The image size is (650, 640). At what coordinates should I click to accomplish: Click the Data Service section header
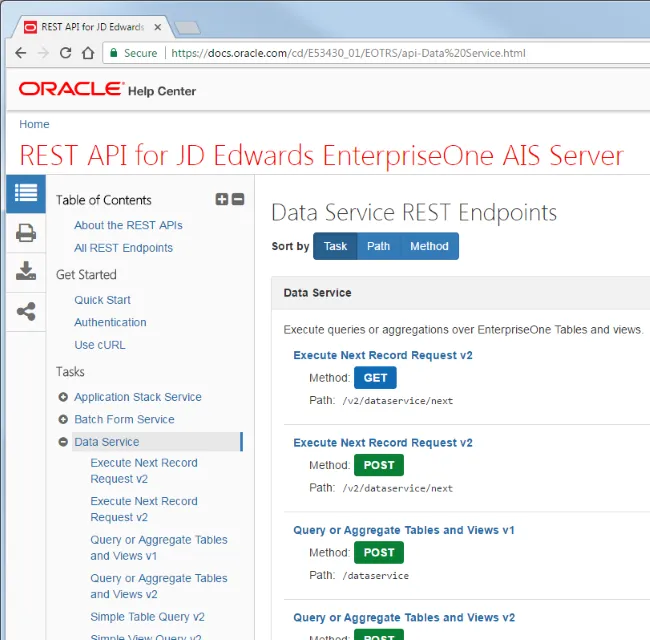461,293
